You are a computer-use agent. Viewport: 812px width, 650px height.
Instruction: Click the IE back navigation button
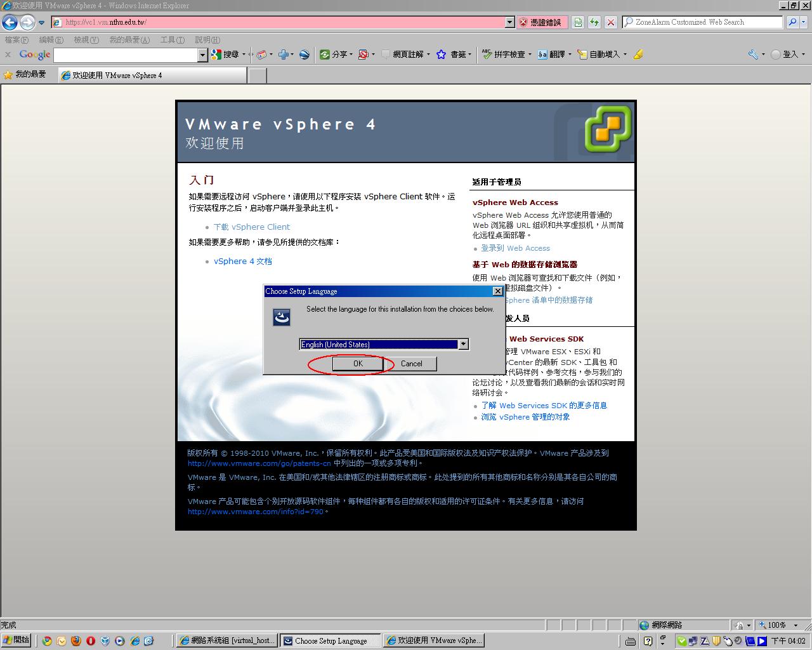pos(10,23)
